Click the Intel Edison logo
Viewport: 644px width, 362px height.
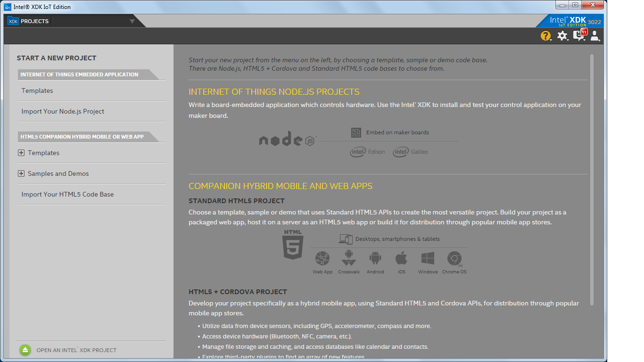tap(368, 152)
